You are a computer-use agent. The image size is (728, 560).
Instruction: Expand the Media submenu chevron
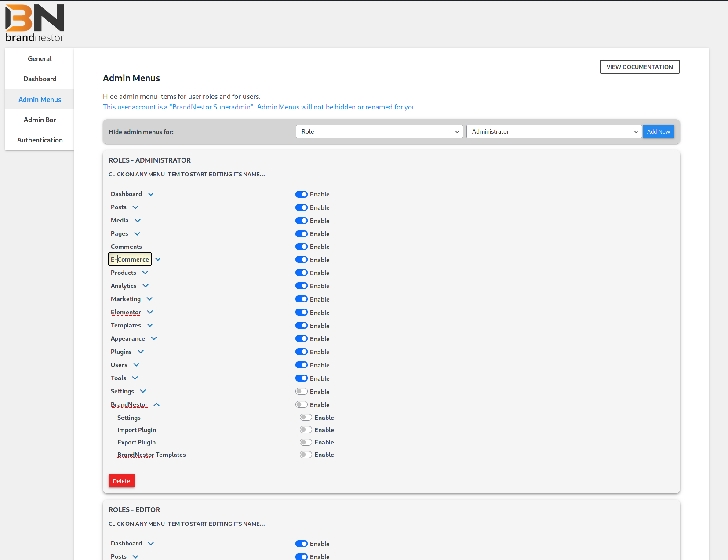coord(138,220)
